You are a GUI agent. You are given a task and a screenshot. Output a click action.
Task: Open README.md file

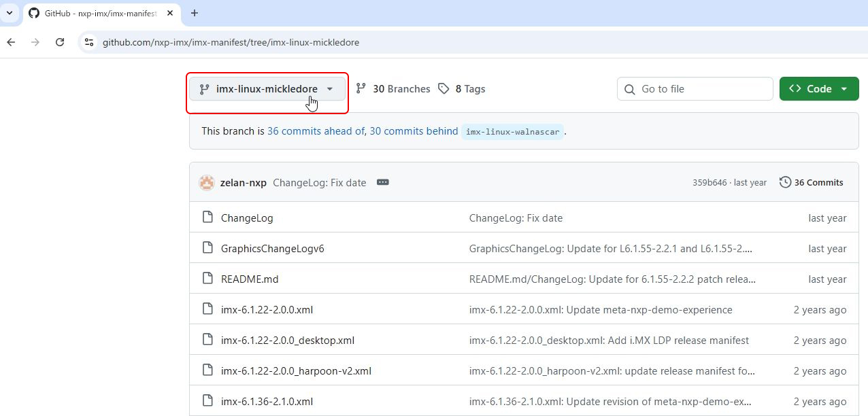(250, 279)
